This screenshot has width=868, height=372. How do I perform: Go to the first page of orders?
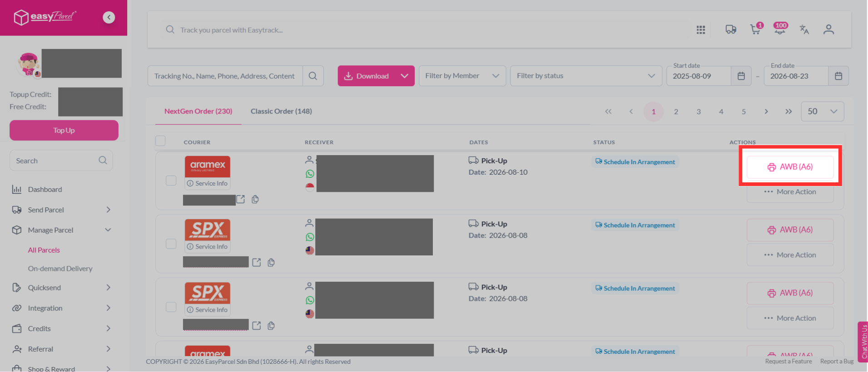coord(608,112)
